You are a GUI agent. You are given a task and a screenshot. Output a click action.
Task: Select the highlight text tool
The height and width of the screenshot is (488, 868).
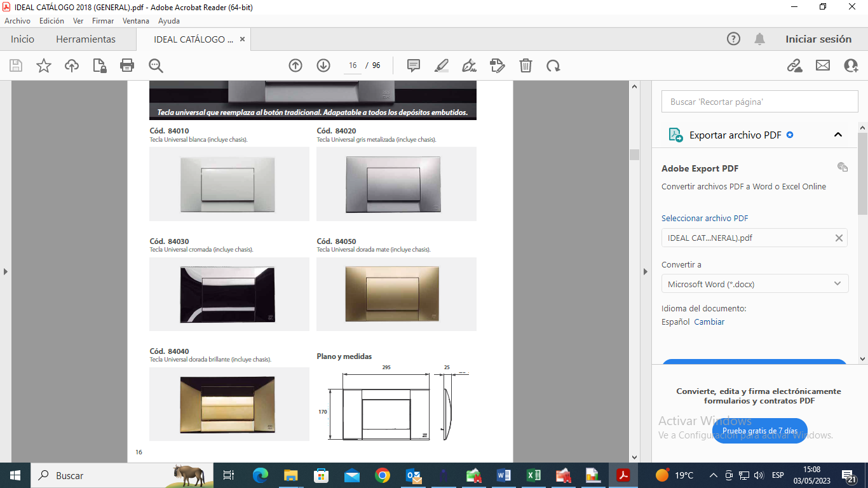[x=442, y=65]
